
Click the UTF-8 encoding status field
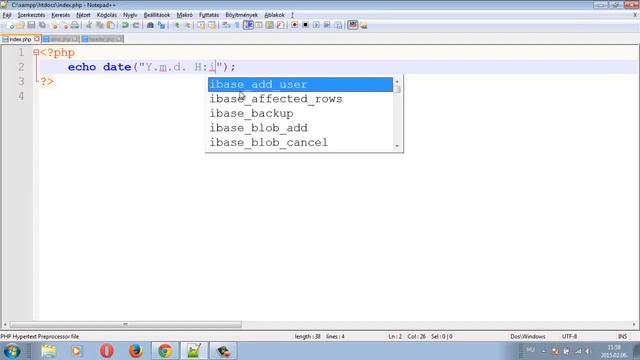point(569,336)
